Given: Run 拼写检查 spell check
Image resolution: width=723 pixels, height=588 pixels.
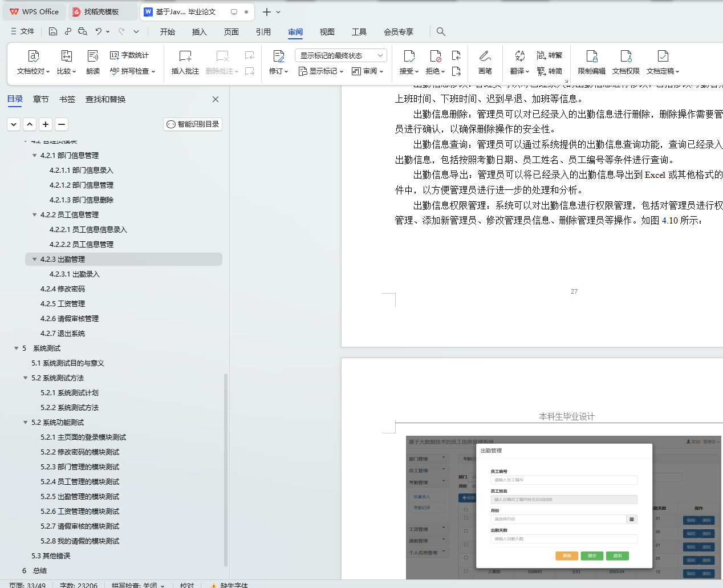Looking at the screenshot, I should [132, 71].
